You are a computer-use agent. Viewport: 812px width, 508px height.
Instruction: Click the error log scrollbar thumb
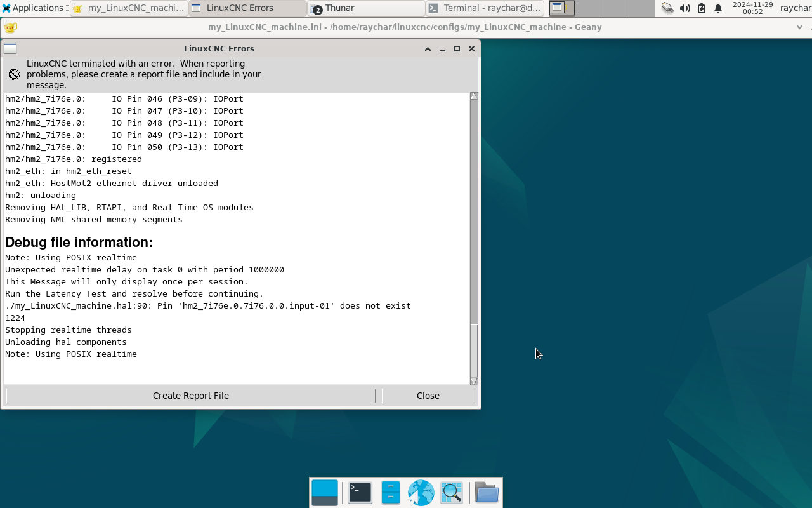coord(474,351)
